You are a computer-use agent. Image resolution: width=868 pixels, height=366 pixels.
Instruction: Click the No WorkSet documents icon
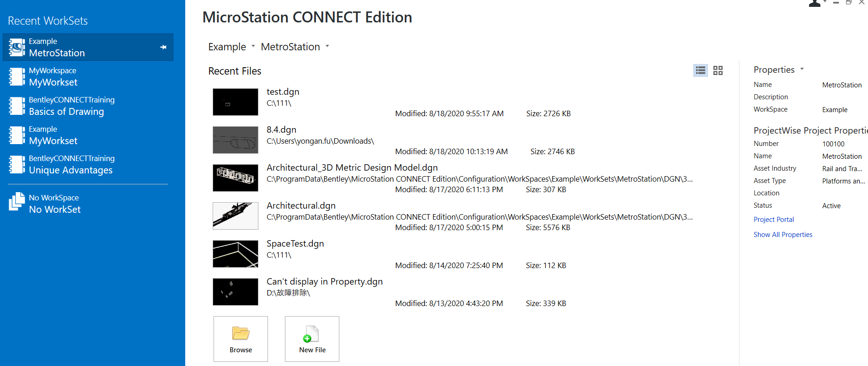pyautogui.click(x=17, y=201)
